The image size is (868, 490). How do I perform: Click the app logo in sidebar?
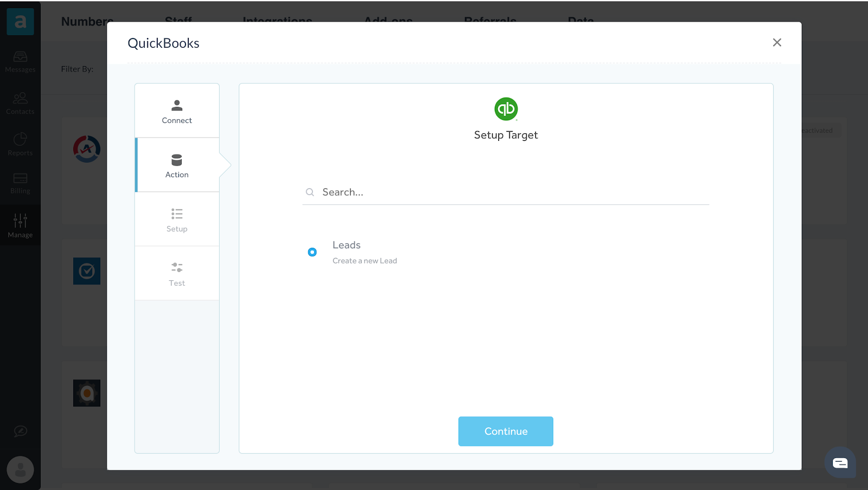point(20,22)
